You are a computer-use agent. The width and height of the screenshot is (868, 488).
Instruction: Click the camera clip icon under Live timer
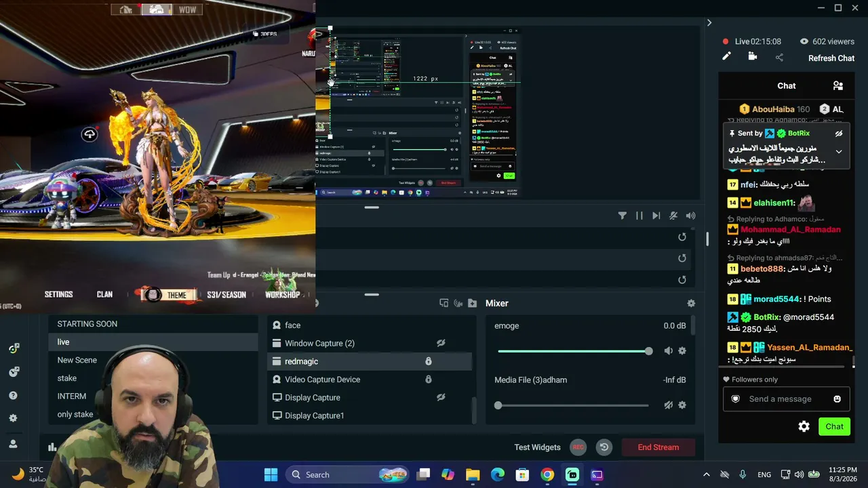752,57
